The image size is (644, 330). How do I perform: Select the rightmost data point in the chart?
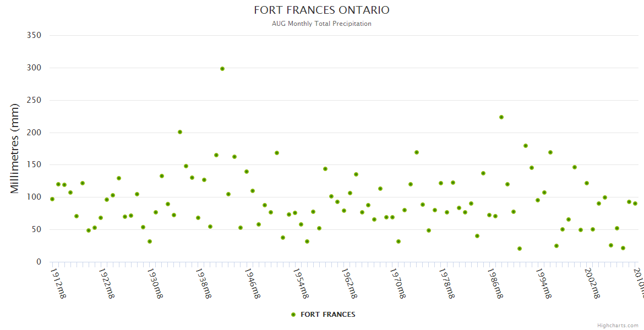(x=635, y=204)
